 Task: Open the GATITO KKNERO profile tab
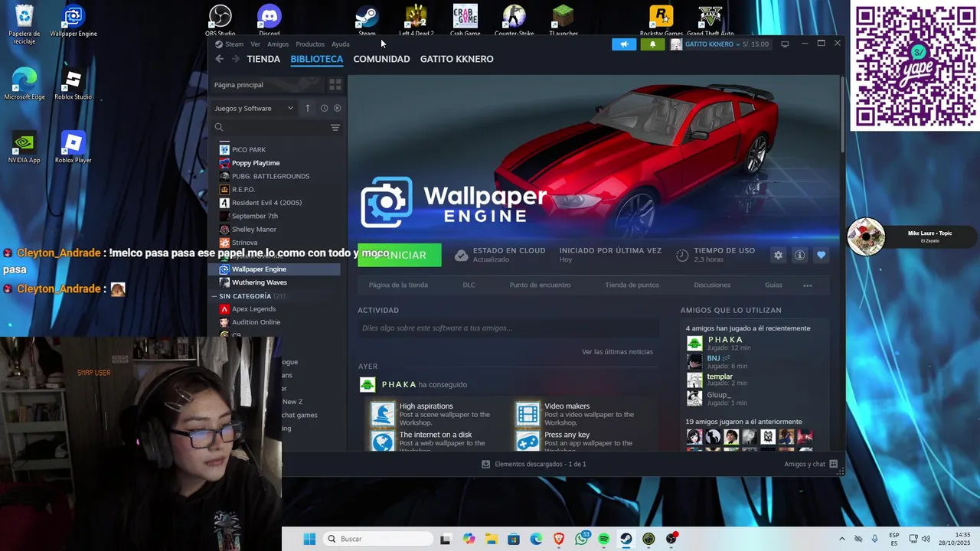coord(457,59)
